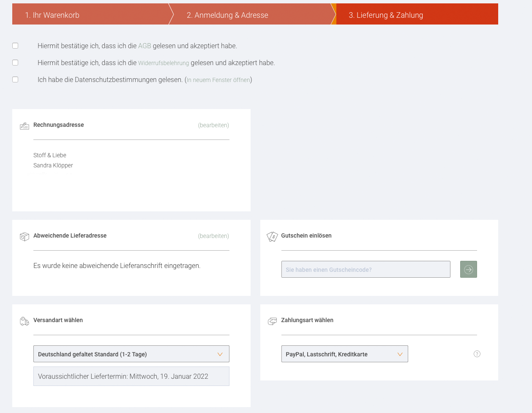
Task: Open the Widerrufsbelehrung link
Action: [x=164, y=63]
